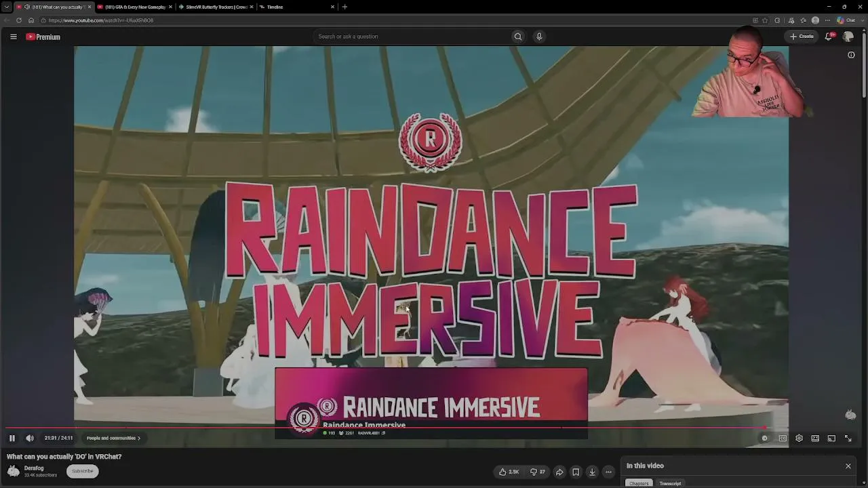
Task: Download the video
Action: coord(592,472)
